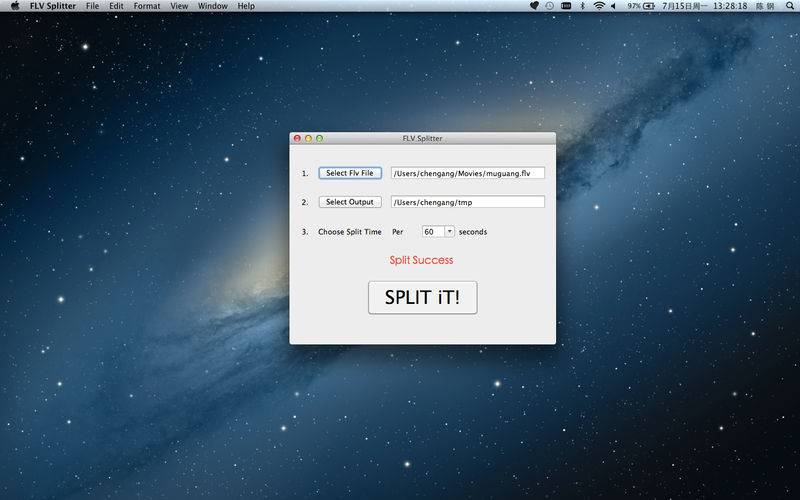Expand the split time seconds dropdown arrow
800x500 pixels.
pos(449,231)
